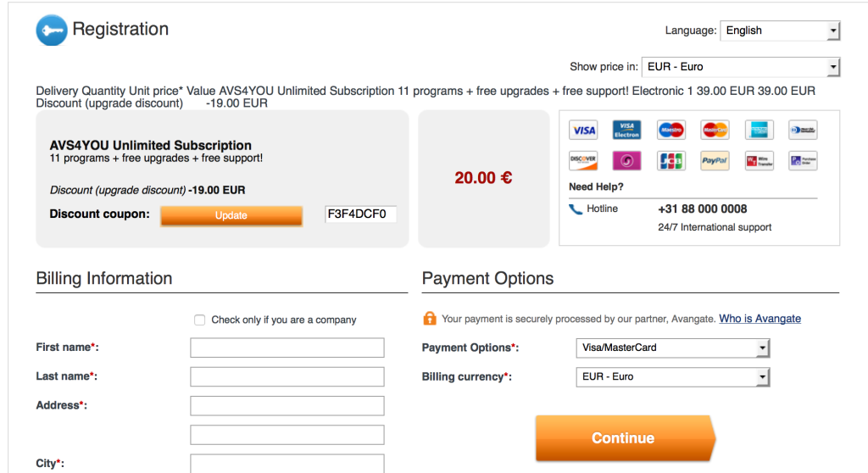Select the PayPal payment icon
Image resolution: width=868 pixels, height=473 pixels.
(x=715, y=160)
